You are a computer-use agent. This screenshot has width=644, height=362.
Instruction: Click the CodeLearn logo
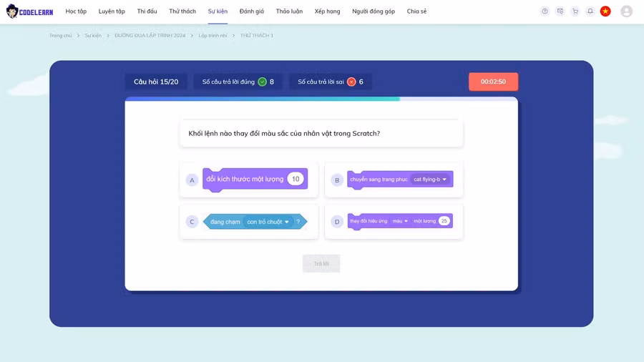(29, 11)
